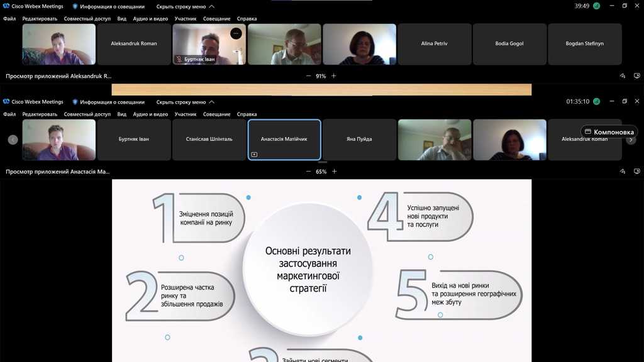
Task: Click the plus icon beside 91%
Action: (334, 76)
